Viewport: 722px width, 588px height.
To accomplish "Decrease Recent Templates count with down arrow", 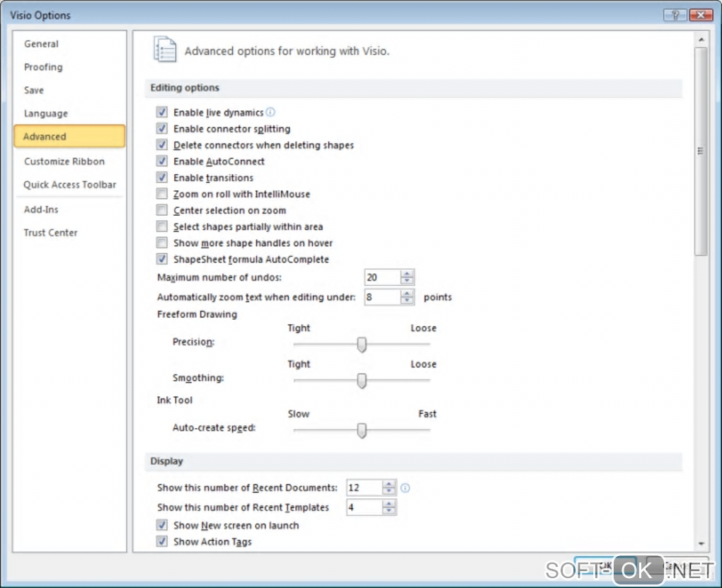I will 389,511.
